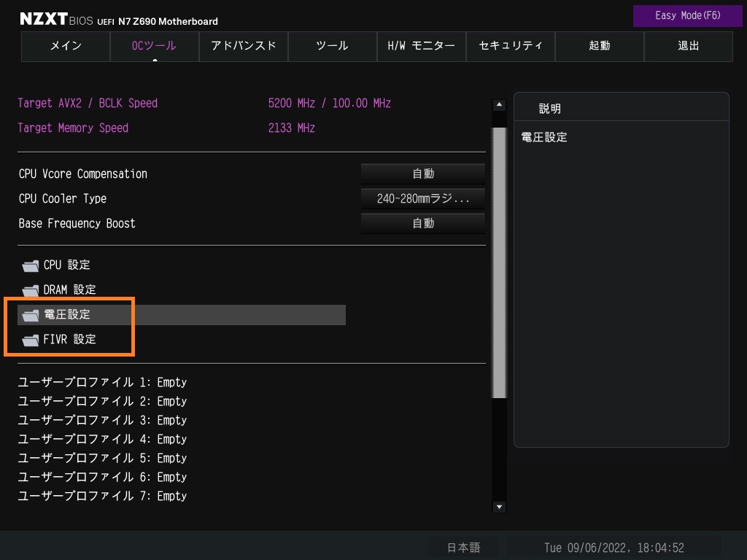Screen dimensions: 747x560
Task: Switch to the 起動 tab
Action: (x=600, y=46)
